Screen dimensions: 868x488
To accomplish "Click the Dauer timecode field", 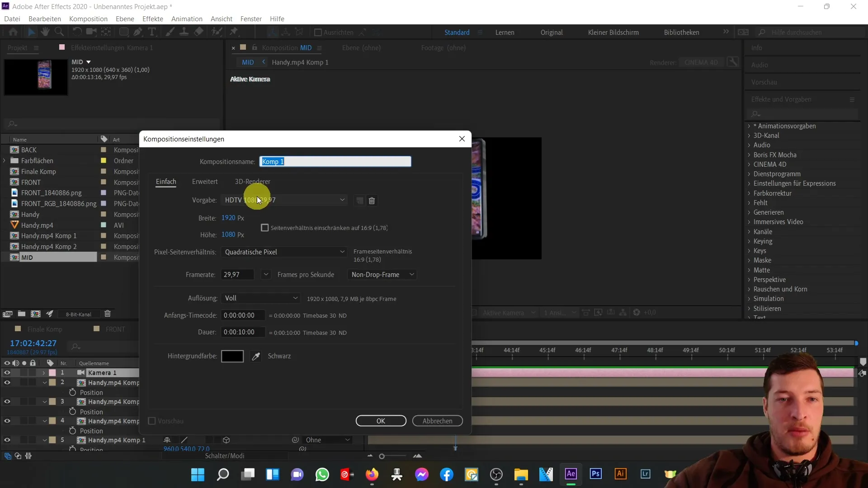I will (243, 332).
